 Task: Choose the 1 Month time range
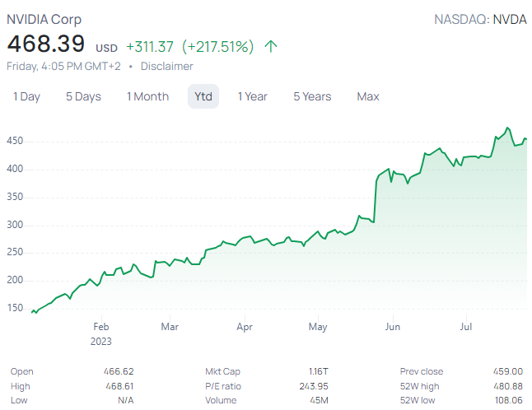[x=147, y=96]
